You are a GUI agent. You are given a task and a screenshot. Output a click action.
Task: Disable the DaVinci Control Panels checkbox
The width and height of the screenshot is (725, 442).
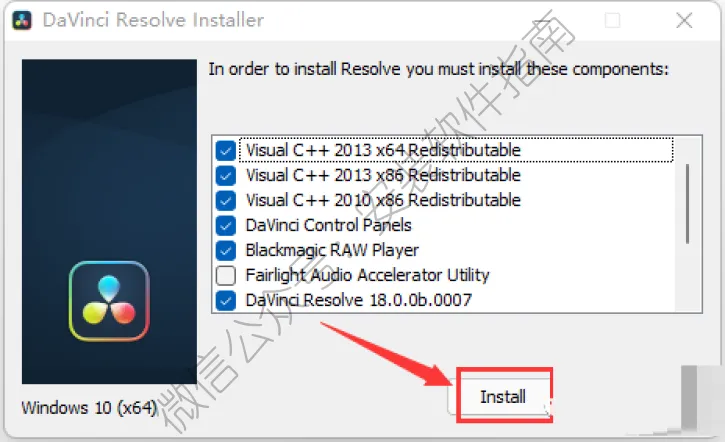(226, 226)
